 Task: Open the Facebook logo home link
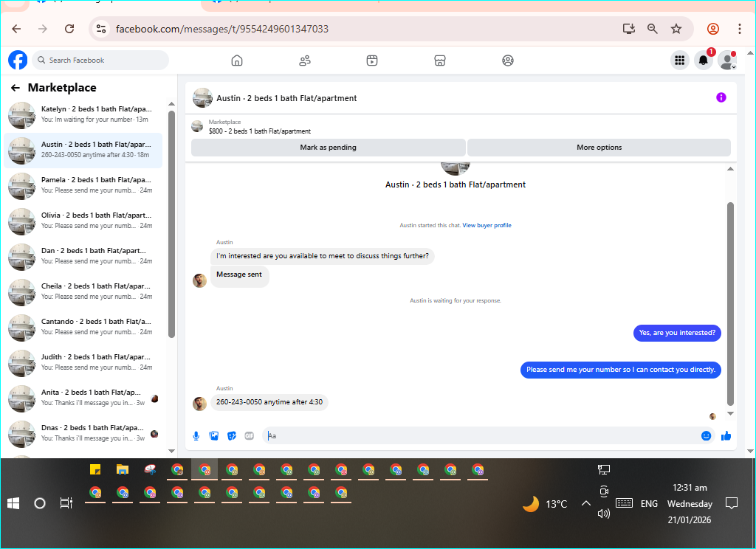tap(18, 61)
